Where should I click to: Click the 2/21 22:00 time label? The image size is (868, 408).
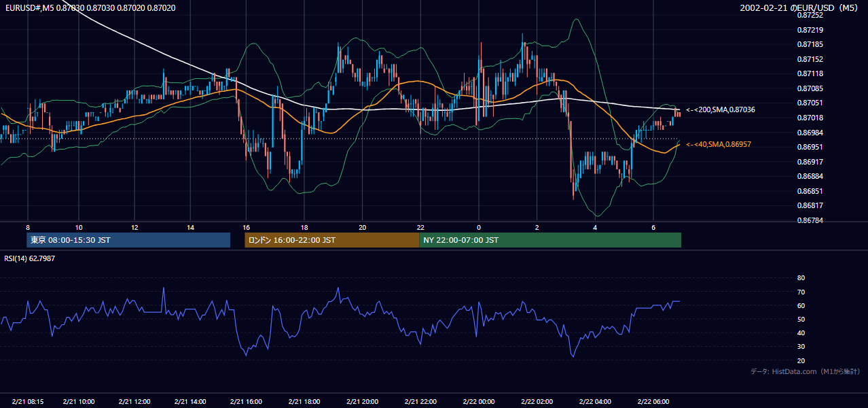pyautogui.click(x=420, y=401)
